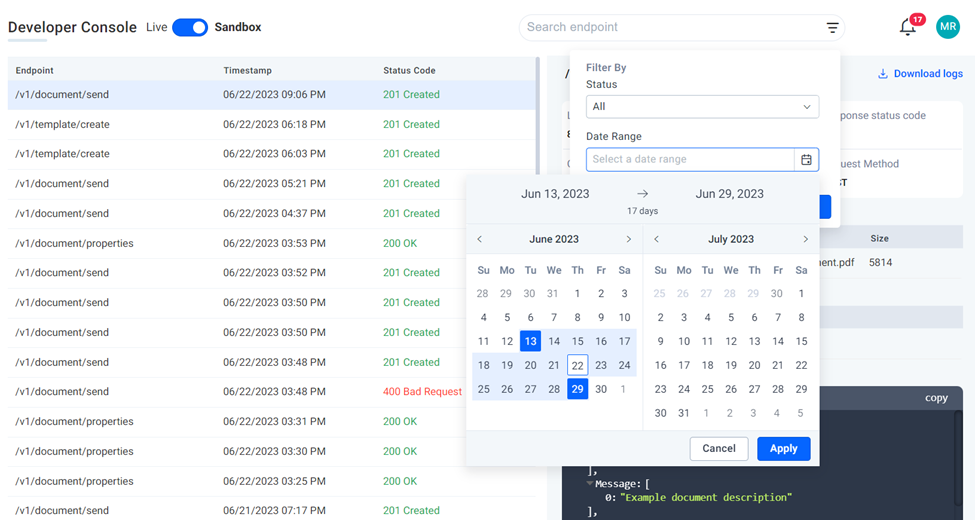The image size is (975, 520).
Task: Open the notifications bell
Action: [x=908, y=27]
